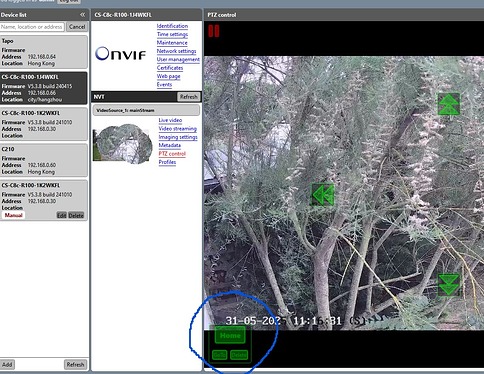Open VideoSource mainStream thumbnail preview

(x=122, y=143)
